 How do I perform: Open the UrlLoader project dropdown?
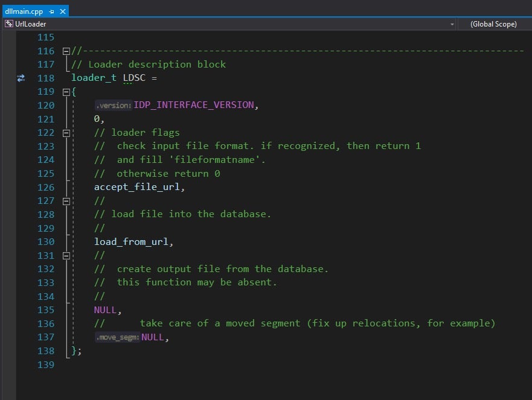pos(452,24)
